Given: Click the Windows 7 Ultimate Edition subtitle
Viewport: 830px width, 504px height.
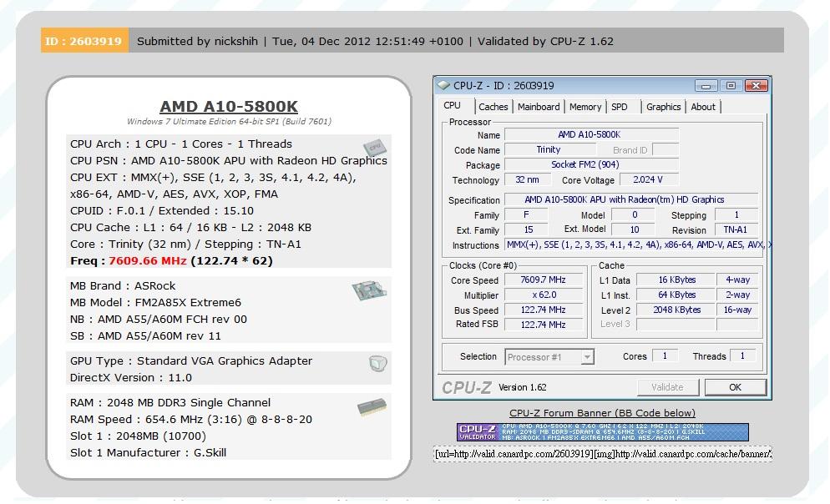Looking at the screenshot, I should click(229, 121).
